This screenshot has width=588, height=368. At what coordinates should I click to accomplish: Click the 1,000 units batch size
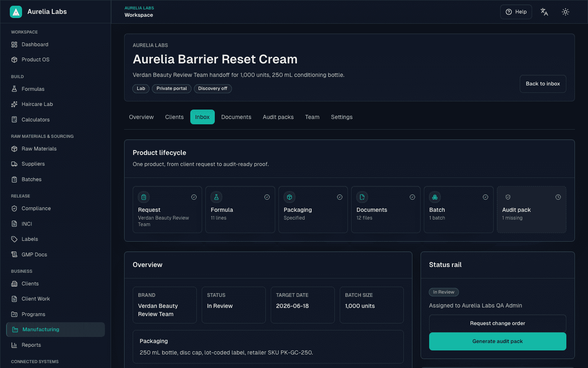coord(360,306)
